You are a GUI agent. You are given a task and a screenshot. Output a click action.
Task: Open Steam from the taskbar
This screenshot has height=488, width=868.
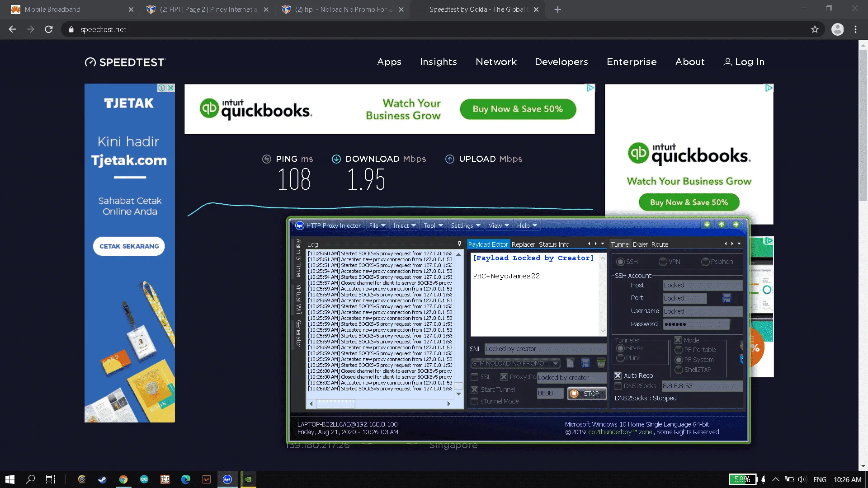103,479
